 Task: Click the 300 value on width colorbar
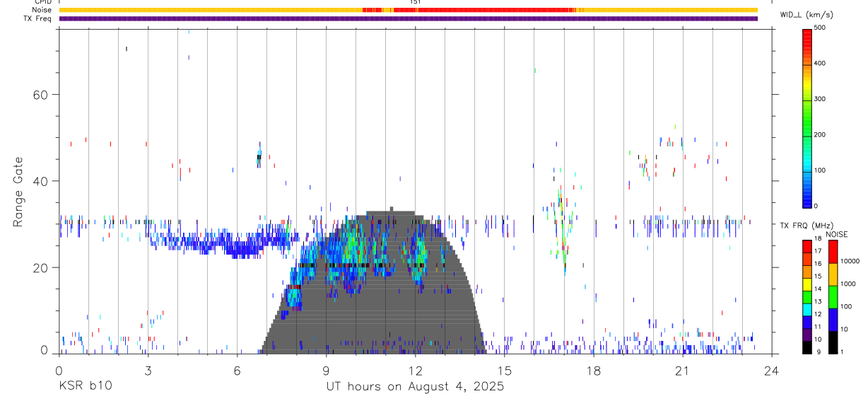[x=820, y=99]
